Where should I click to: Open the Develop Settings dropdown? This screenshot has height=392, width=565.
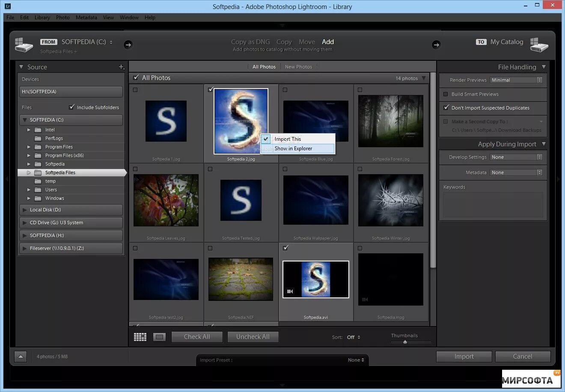tap(516, 157)
